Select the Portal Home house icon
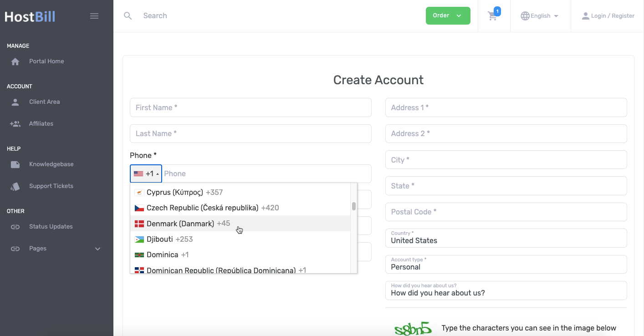Image resolution: width=644 pixels, height=336 pixels. tap(15, 61)
